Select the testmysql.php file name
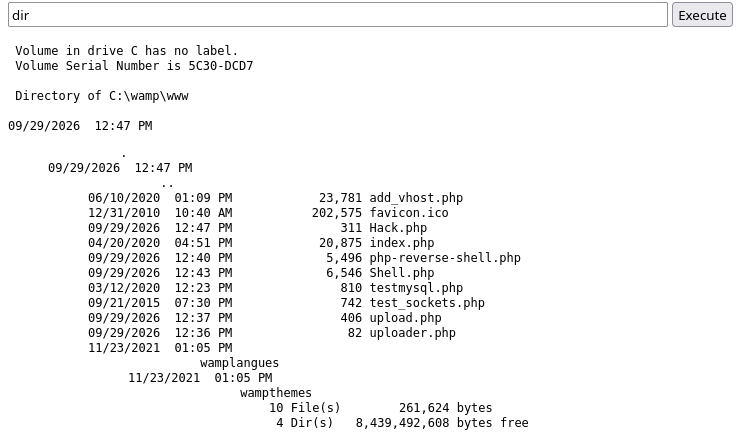The width and height of the screenshot is (752, 443). pos(416,288)
